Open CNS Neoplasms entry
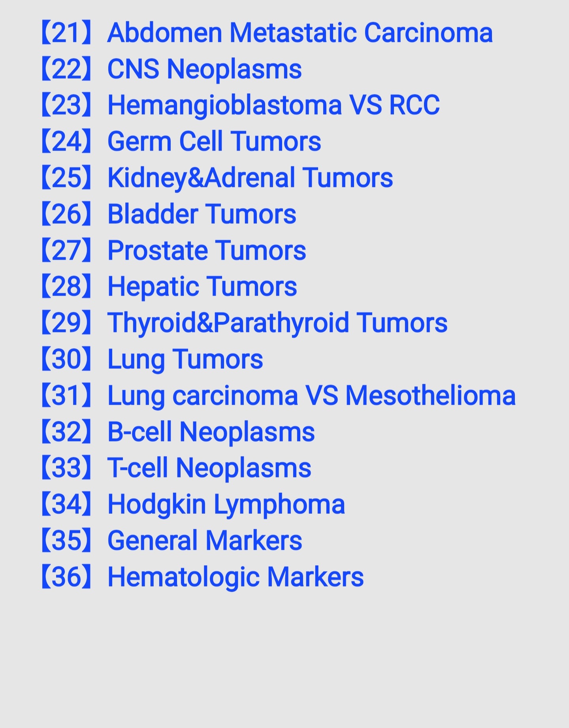 tap(204, 69)
